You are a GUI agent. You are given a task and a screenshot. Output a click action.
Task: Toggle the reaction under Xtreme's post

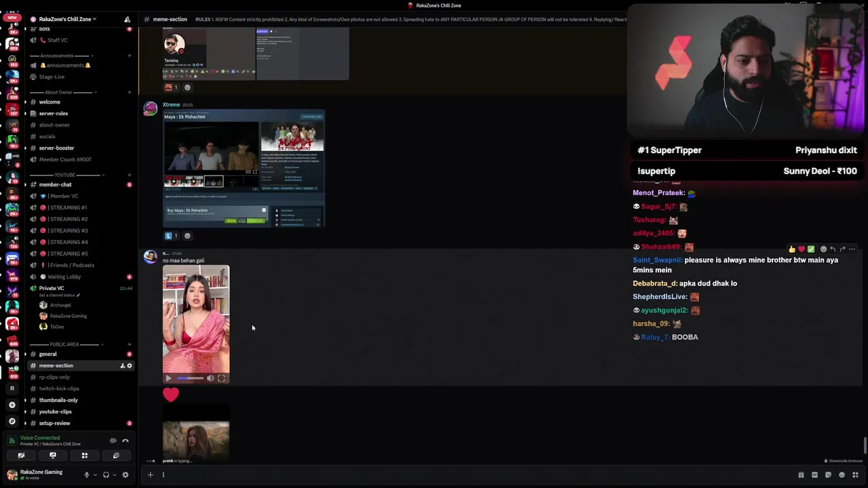[x=172, y=236]
